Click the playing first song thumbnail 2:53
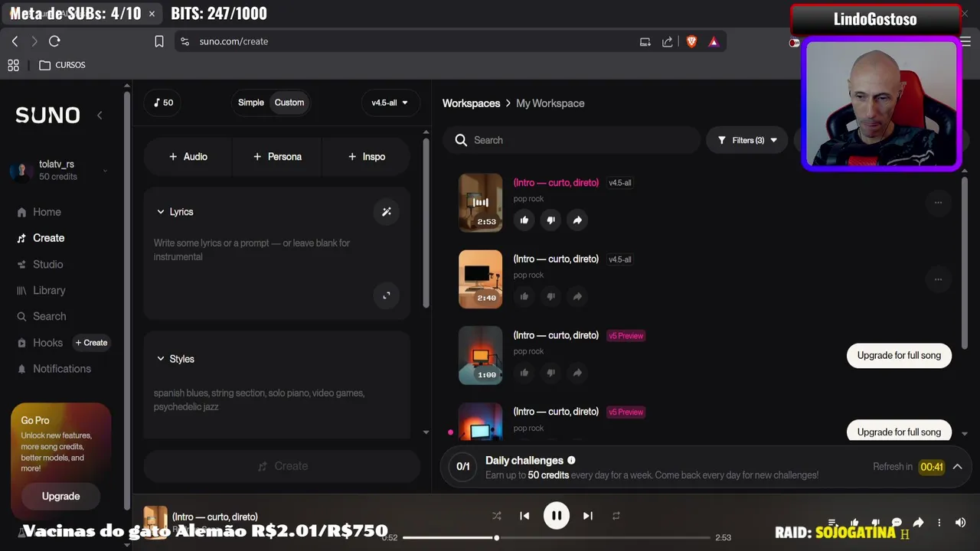 481,202
